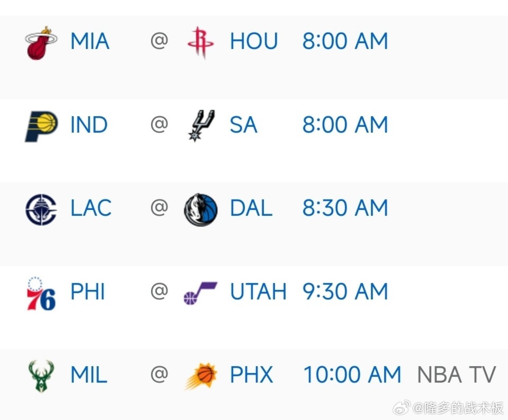Click the 8:30 AM game time
This screenshot has height=420, width=508.
345,208
